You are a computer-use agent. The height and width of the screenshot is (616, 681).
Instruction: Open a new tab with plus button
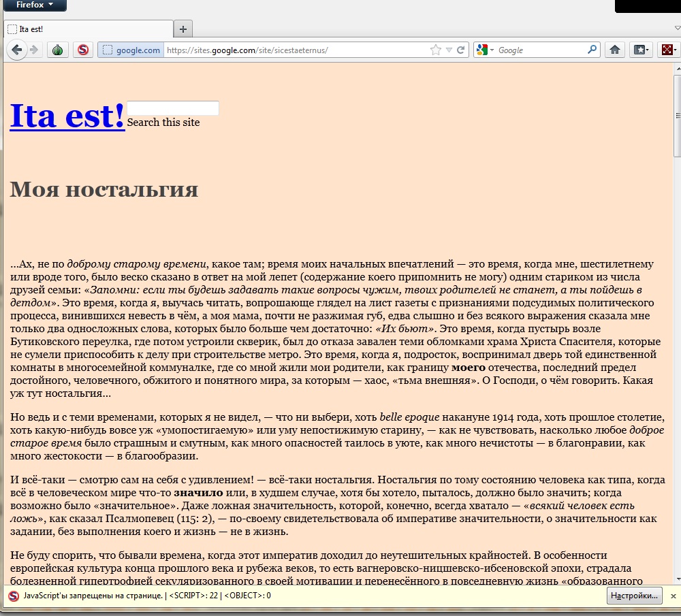point(183,29)
